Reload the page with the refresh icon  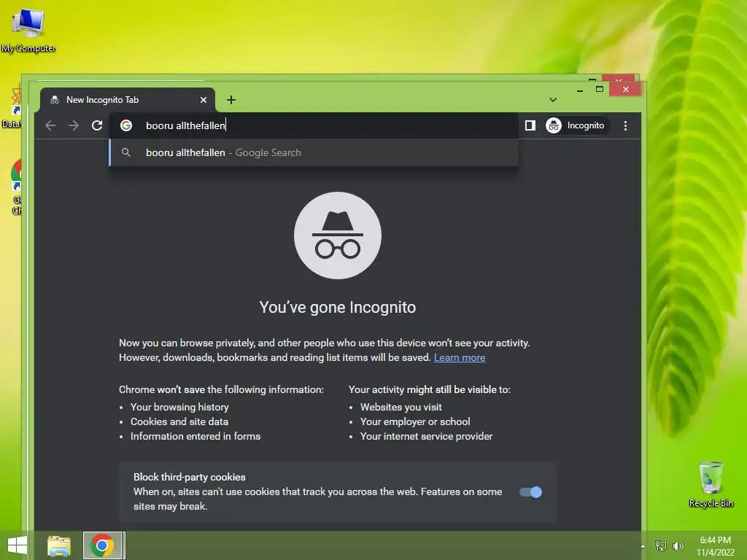[97, 125]
